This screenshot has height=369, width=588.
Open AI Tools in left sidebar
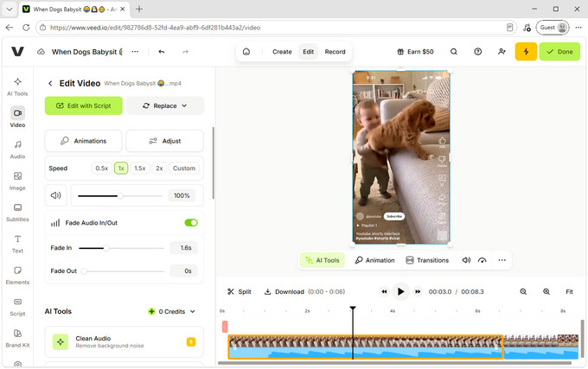click(x=17, y=87)
